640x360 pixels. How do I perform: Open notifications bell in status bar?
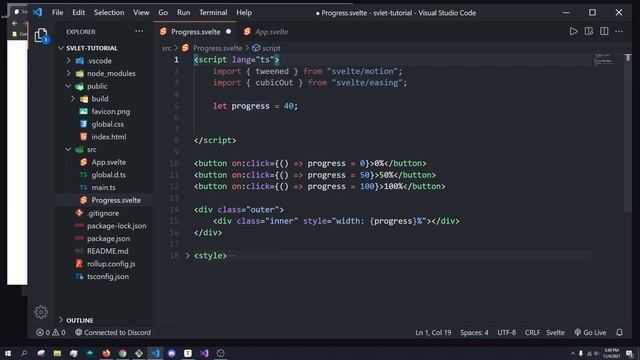(619, 332)
